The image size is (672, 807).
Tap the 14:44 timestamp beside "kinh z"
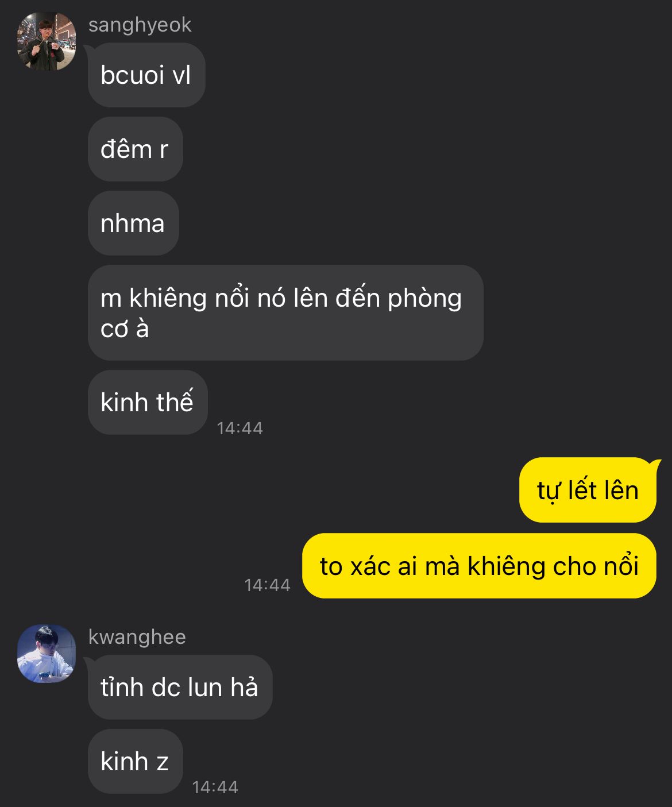[215, 787]
